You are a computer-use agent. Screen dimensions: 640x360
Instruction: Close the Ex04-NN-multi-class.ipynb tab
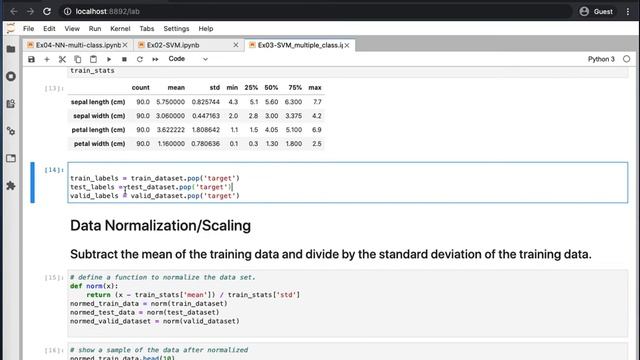point(125,45)
